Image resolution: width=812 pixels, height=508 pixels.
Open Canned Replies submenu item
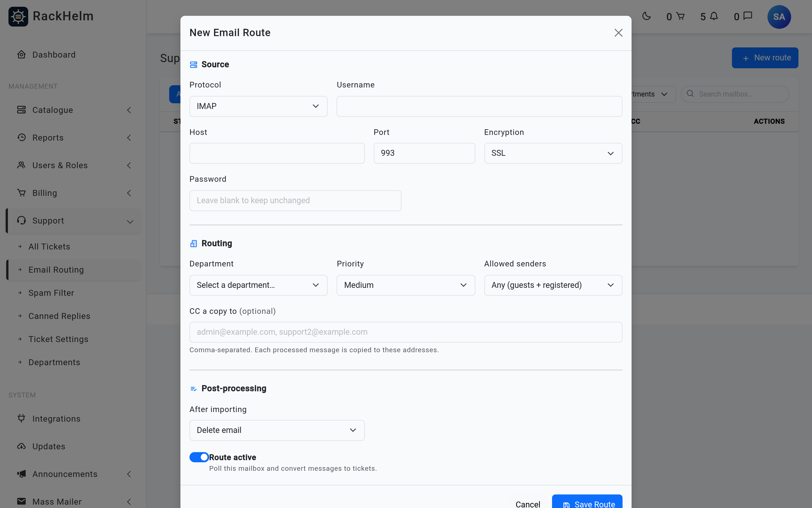(x=59, y=316)
